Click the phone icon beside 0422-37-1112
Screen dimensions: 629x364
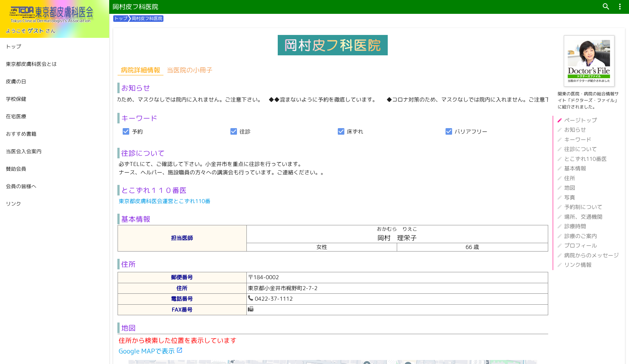tap(251, 298)
